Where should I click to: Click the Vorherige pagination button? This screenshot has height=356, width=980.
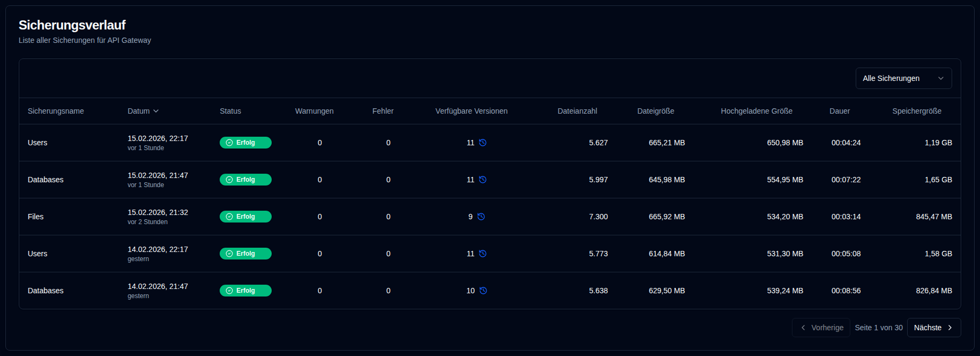click(821, 328)
